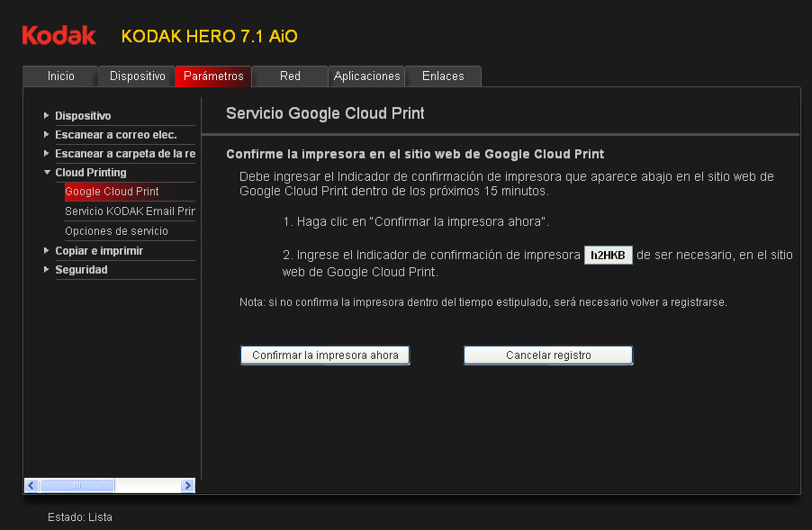Select the Parámetros tab
Screen dimensions: 812x530
coord(213,76)
